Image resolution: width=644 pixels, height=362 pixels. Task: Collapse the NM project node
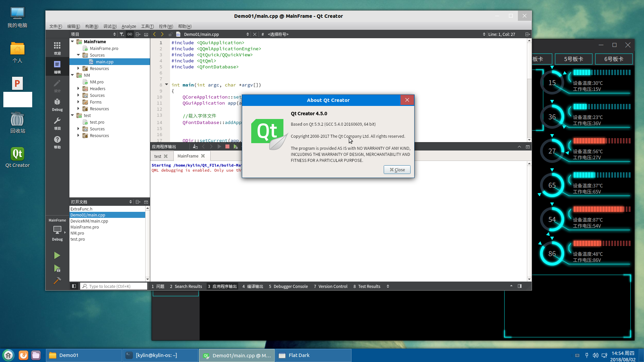(72, 75)
